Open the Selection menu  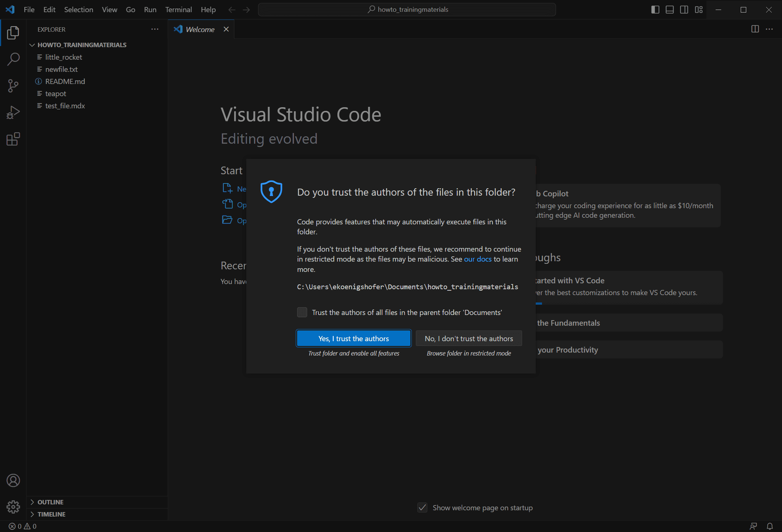tap(79, 10)
